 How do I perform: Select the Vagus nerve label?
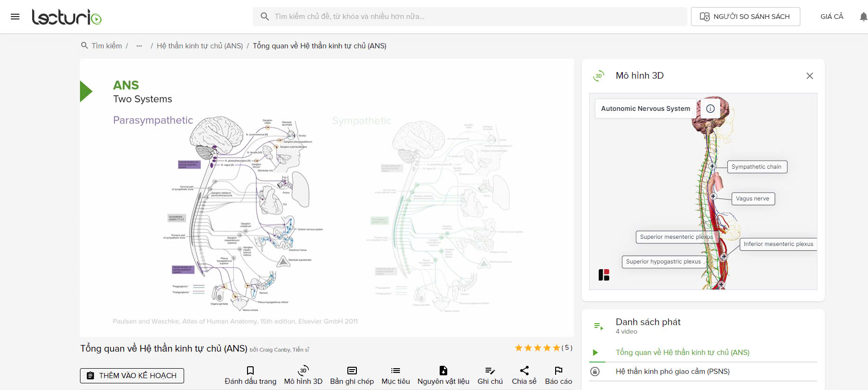coord(753,199)
